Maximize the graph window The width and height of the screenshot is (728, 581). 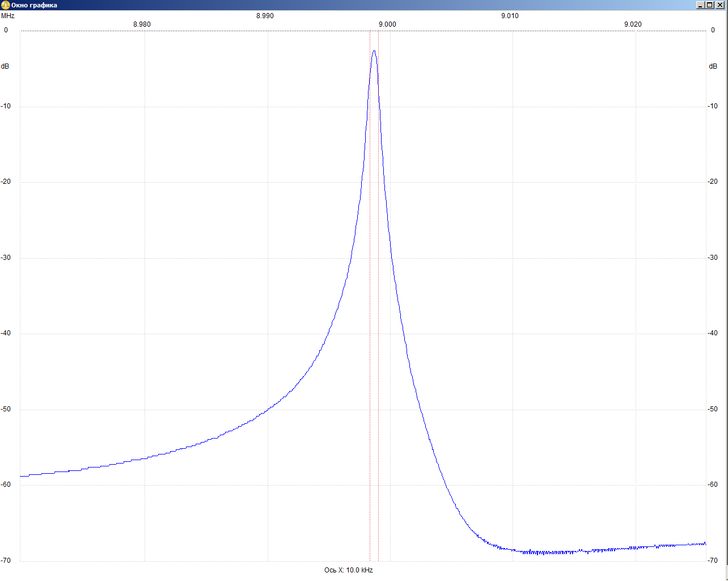click(x=709, y=5)
